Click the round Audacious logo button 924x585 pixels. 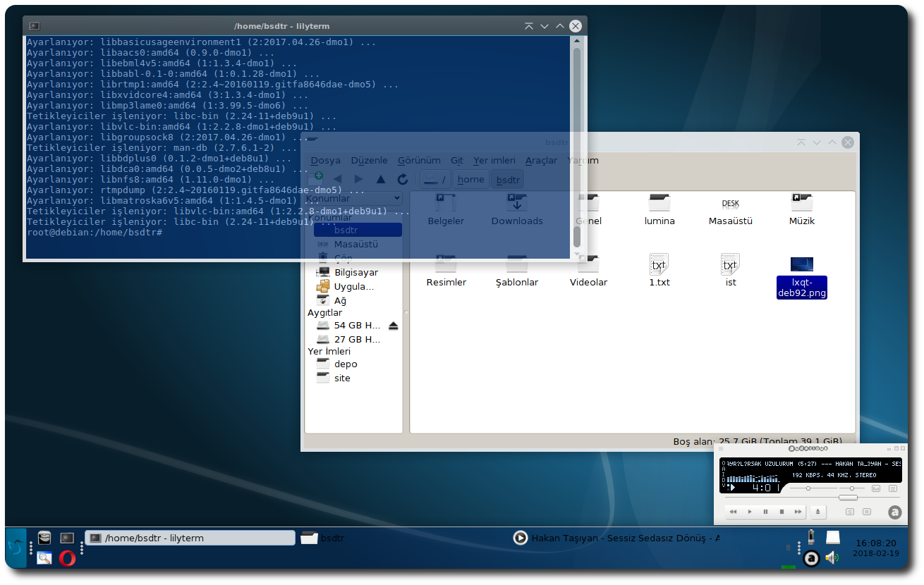click(895, 512)
